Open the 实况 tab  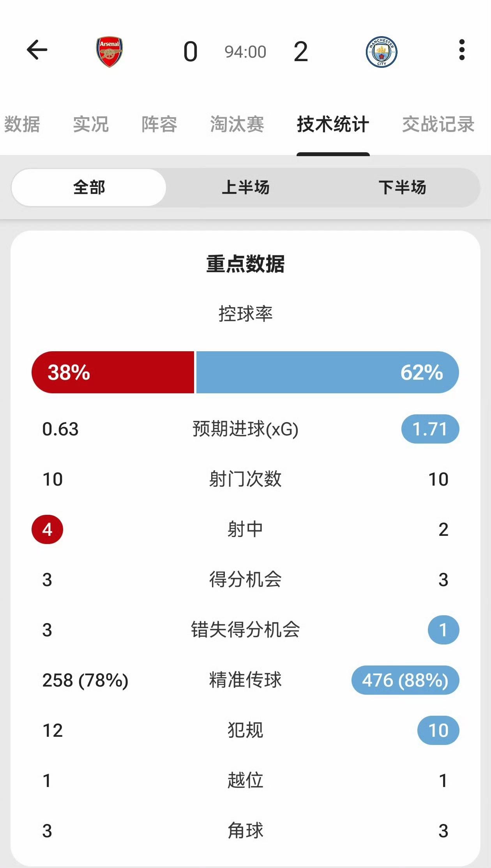[x=91, y=125]
